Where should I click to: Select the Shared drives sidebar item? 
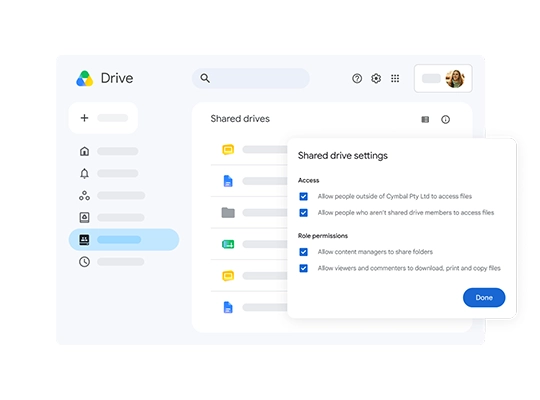[x=124, y=239]
